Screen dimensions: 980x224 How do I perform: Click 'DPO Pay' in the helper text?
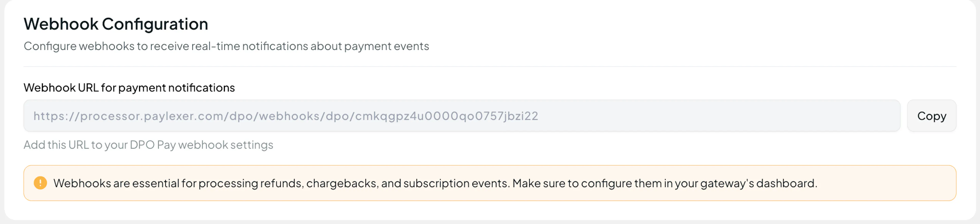(x=153, y=145)
